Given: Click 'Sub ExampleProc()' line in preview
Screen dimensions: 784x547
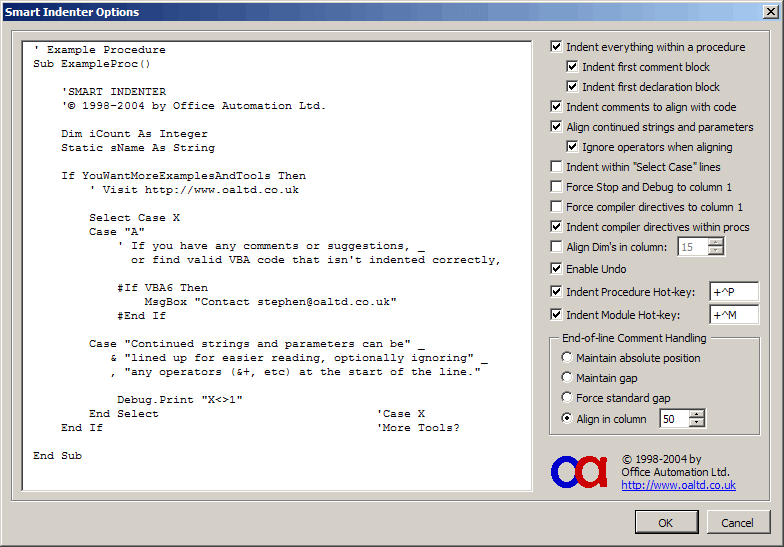Looking at the screenshot, I should (92, 64).
